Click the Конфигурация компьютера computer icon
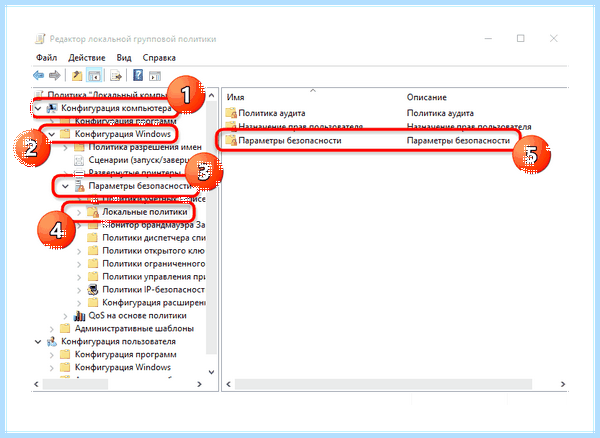Image resolution: width=600 pixels, height=438 pixels. (x=52, y=109)
